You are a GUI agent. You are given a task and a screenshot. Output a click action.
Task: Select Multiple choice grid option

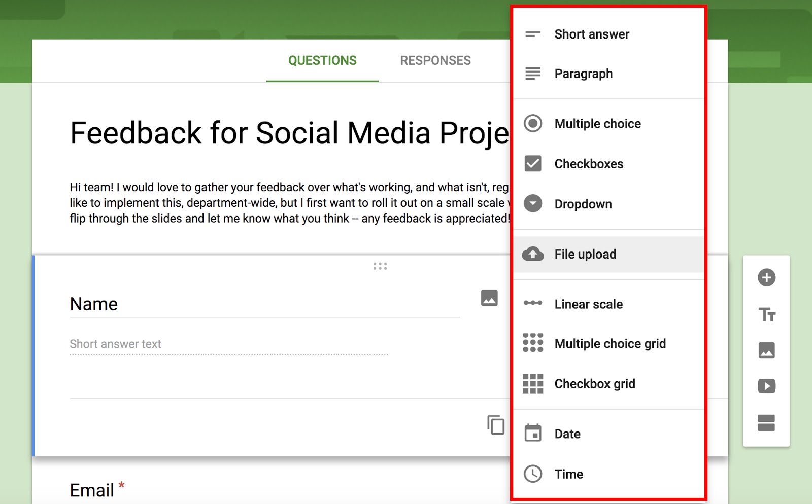[610, 344]
